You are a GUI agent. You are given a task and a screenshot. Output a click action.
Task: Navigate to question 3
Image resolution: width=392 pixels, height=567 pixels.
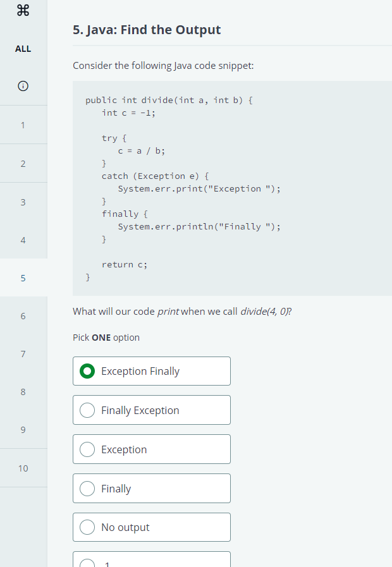click(x=23, y=202)
